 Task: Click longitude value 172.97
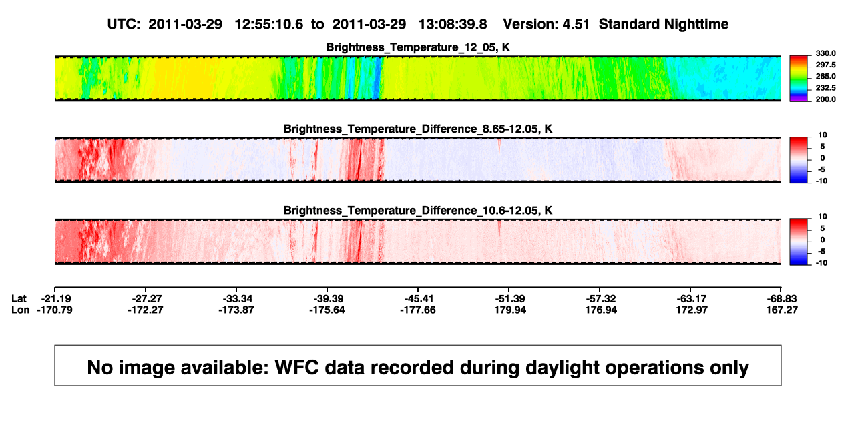click(692, 310)
